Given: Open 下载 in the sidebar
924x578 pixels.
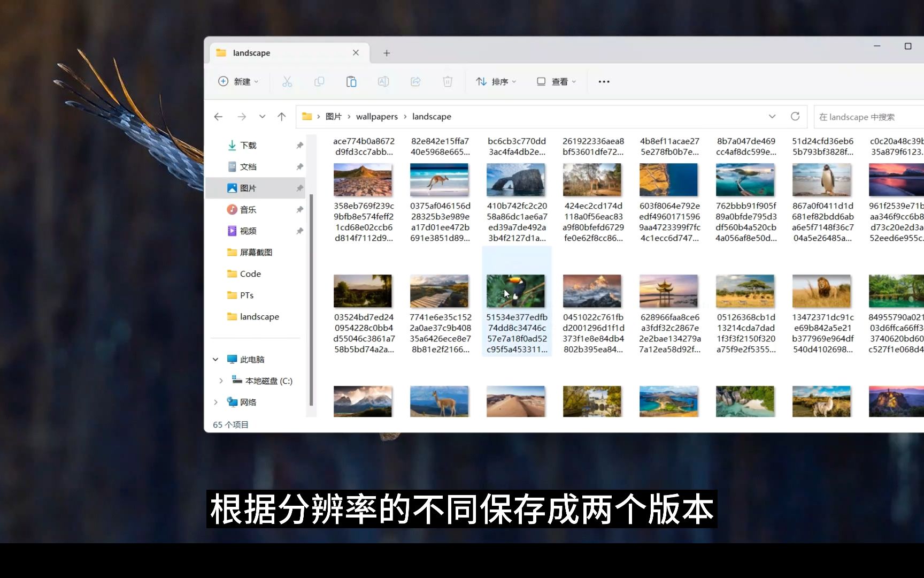Looking at the screenshot, I should (248, 145).
